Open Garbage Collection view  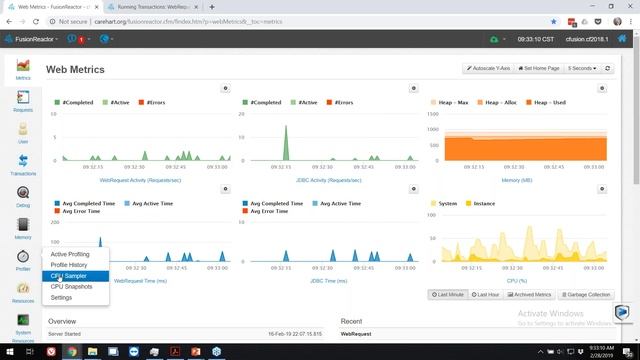pos(586,294)
